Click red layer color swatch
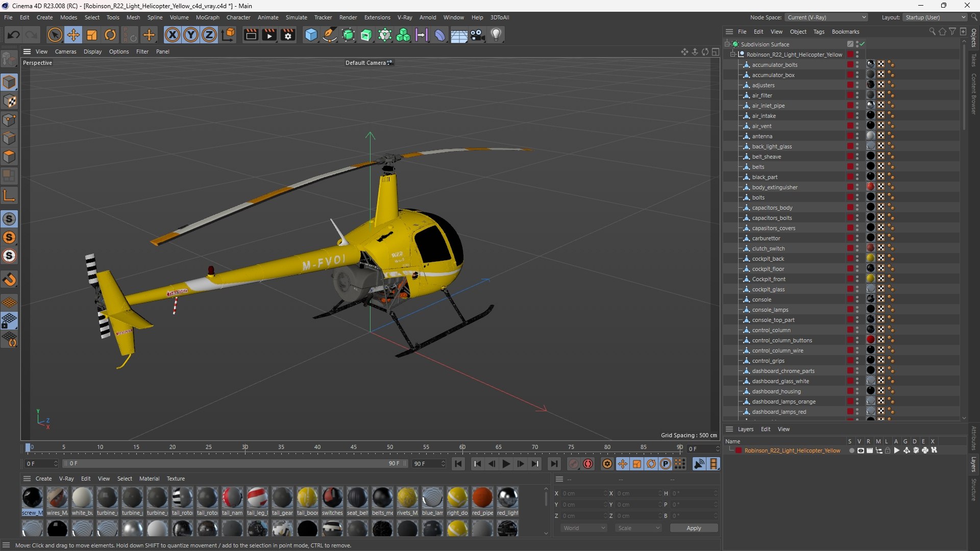The width and height of the screenshot is (980, 551). (x=738, y=450)
